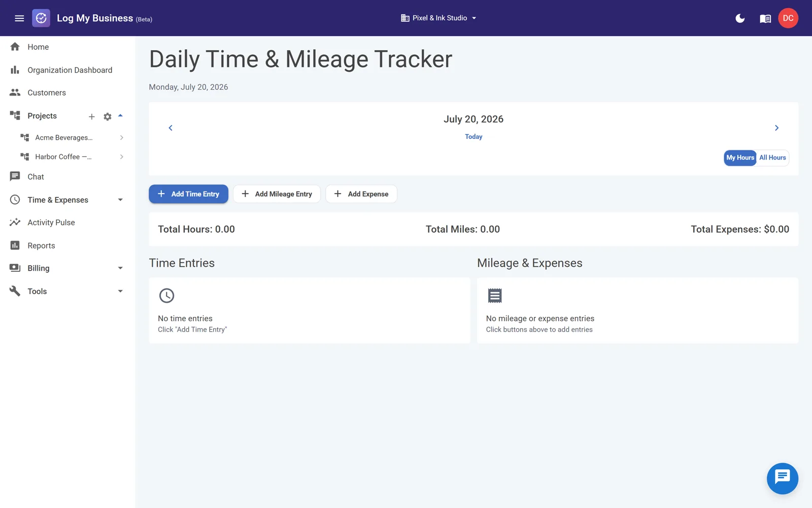Click the Billing payment icon

pos(15,268)
